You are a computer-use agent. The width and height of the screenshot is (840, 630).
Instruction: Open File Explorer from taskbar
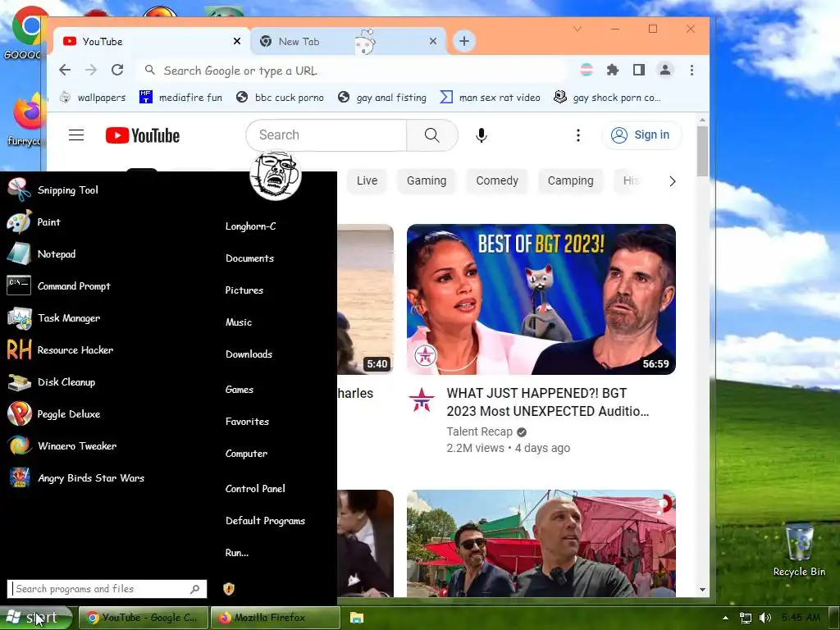pos(356,618)
